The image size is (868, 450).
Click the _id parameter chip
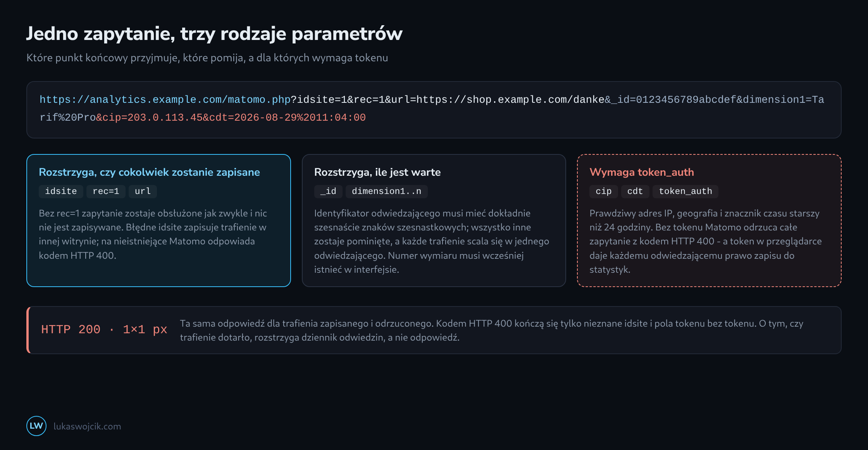pyautogui.click(x=328, y=191)
